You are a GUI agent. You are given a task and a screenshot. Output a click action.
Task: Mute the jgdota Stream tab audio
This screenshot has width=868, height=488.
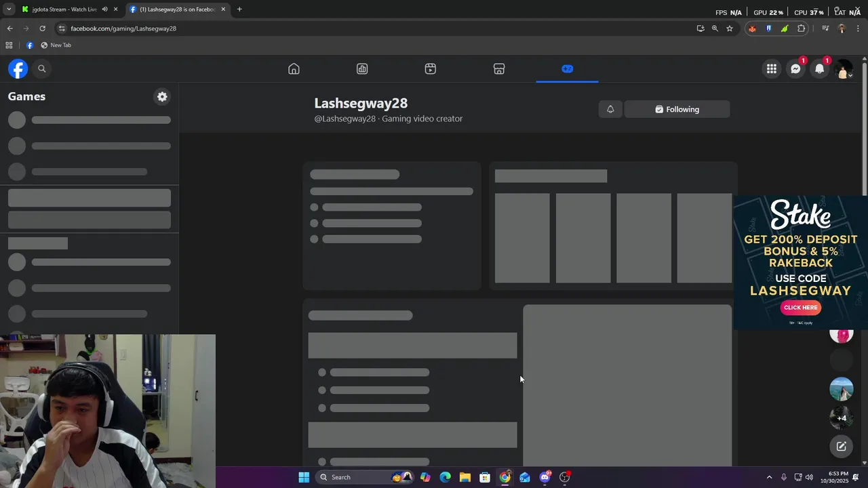pos(104,9)
